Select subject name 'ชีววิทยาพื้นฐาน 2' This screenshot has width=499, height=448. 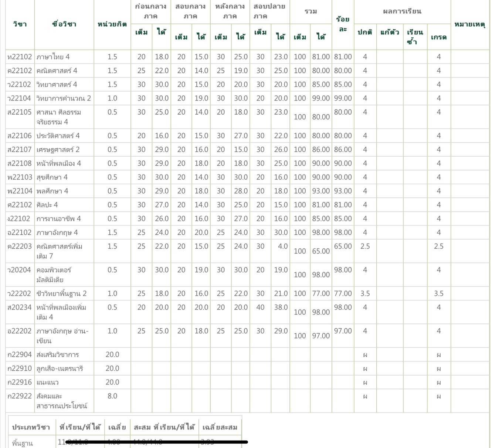(61, 293)
